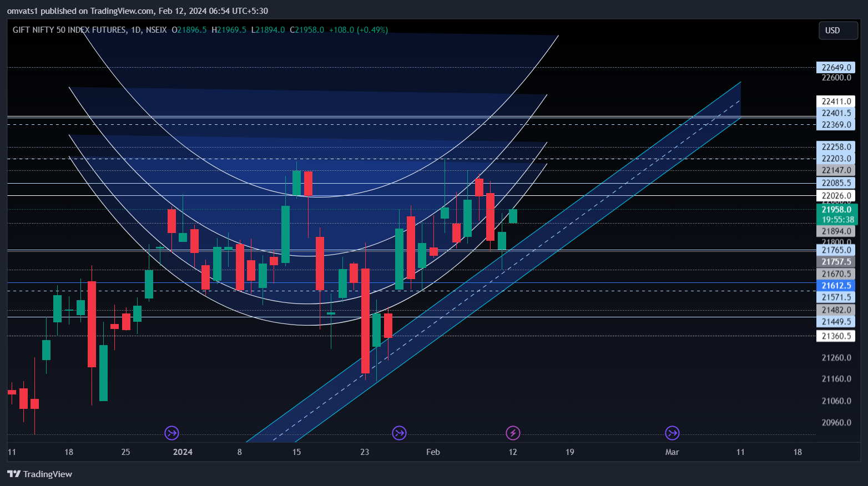
Task: Select the 22147.0 price label
Action: tap(836, 170)
